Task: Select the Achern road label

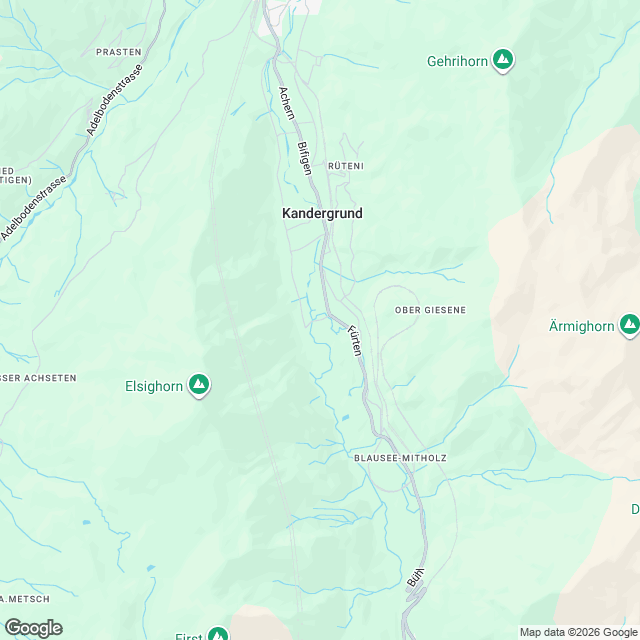Action: tap(287, 104)
